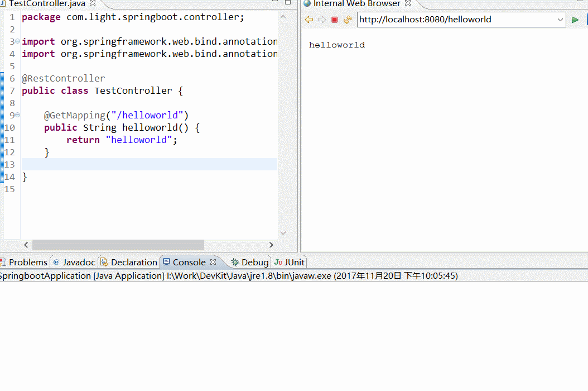
Task: Click the editor's down vertical scroll arrow
Action: click(283, 233)
